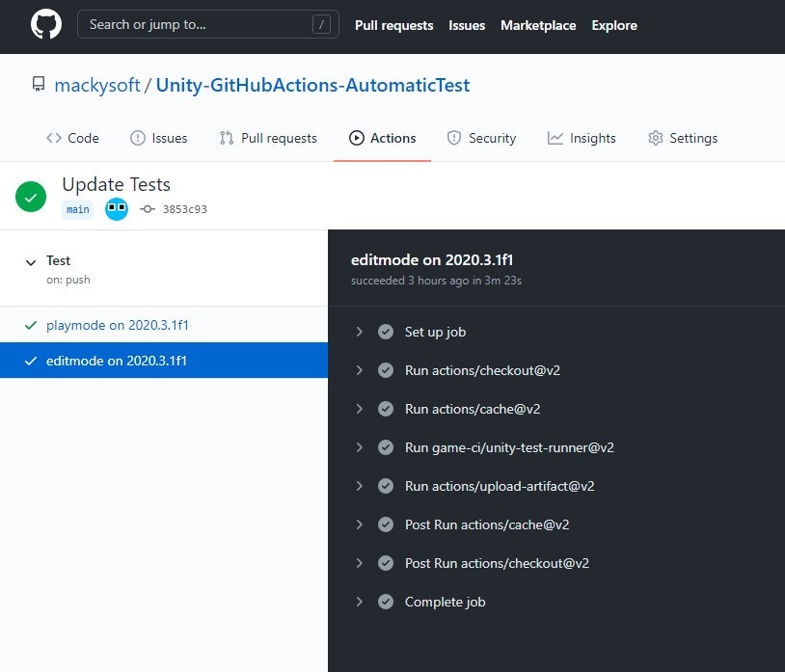Expand the Run game-ci/unity-test-runner@v2 step
This screenshot has width=785, height=672.
click(x=359, y=446)
